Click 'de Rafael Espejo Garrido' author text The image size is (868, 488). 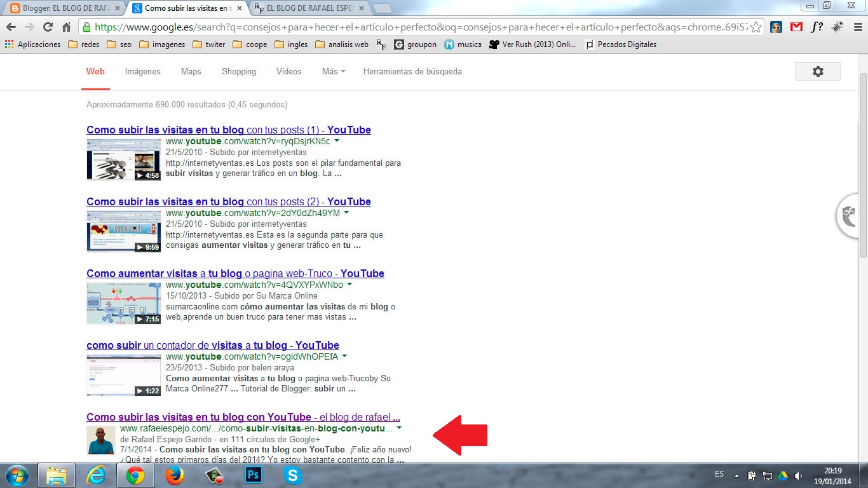166,439
